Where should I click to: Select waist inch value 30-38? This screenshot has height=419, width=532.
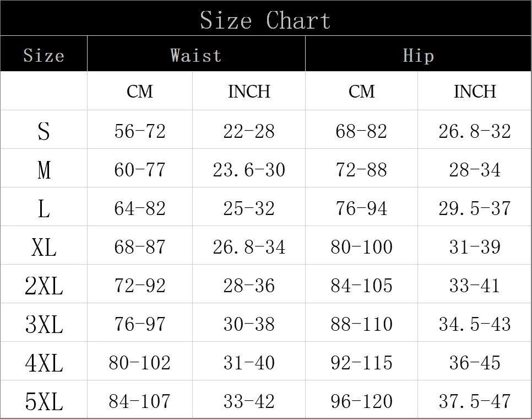coord(249,324)
